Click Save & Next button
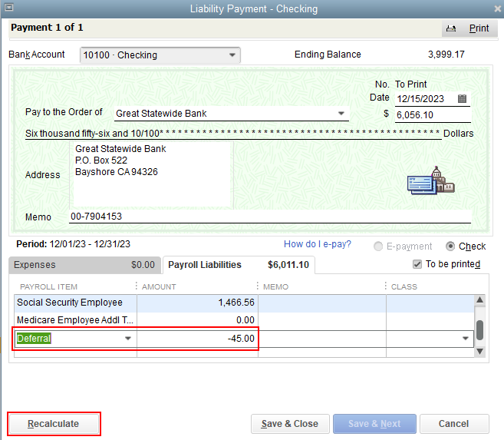The height and width of the screenshot is (440, 504). tap(374, 424)
